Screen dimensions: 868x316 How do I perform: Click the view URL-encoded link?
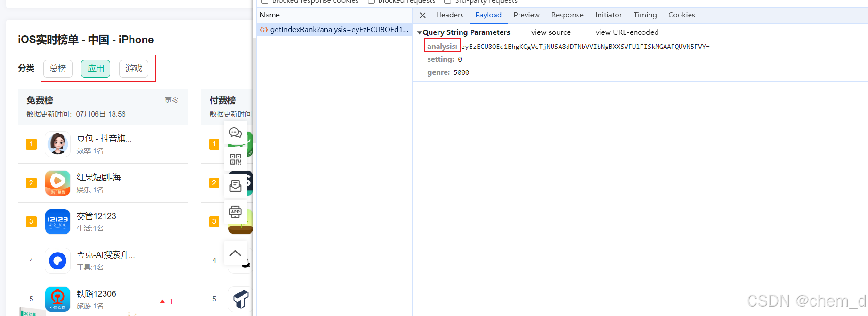point(627,32)
